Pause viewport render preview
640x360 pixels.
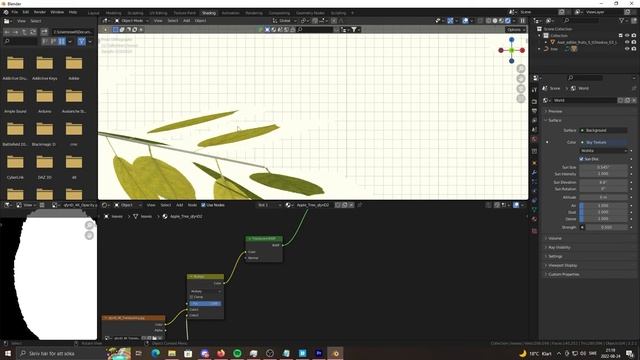522,20
